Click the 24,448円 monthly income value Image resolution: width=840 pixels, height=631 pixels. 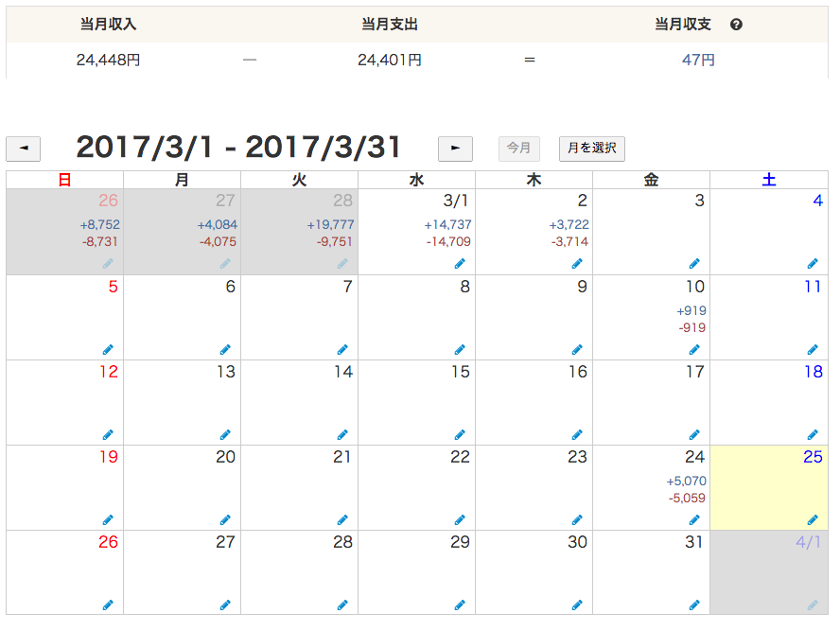pos(108,60)
